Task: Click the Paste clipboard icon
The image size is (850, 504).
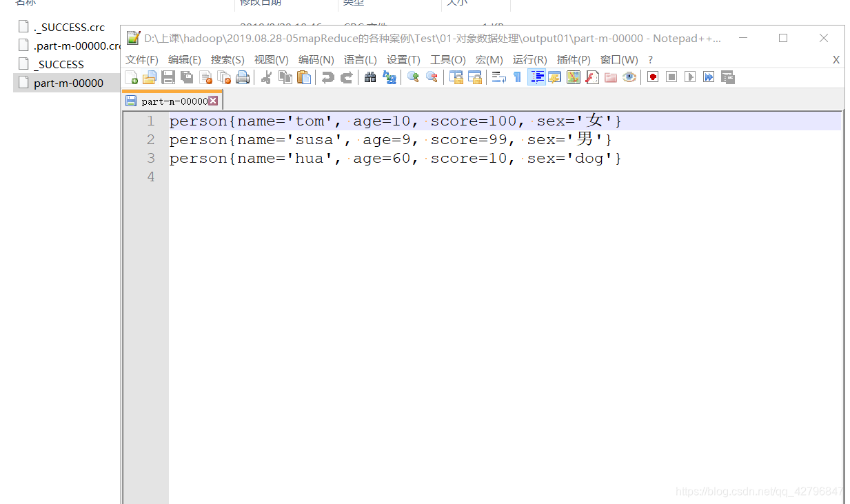Action: click(303, 77)
